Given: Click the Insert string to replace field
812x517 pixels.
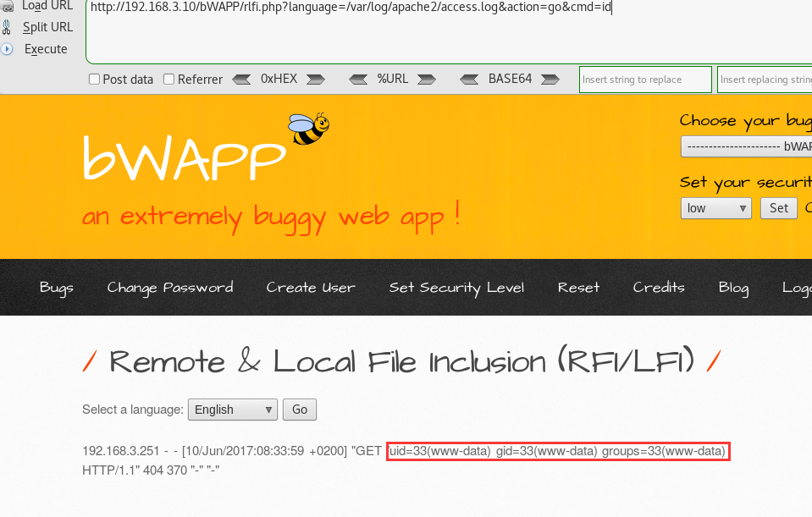Looking at the screenshot, I should pyautogui.click(x=645, y=80).
